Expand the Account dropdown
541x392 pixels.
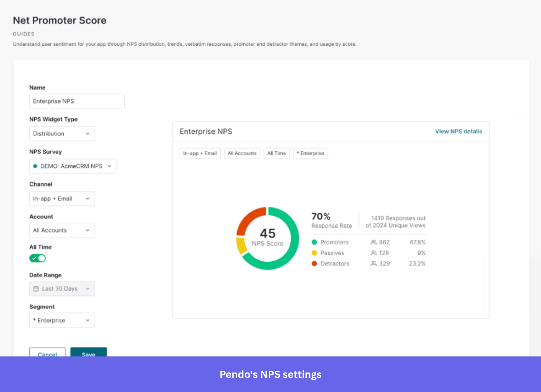point(62,230)
